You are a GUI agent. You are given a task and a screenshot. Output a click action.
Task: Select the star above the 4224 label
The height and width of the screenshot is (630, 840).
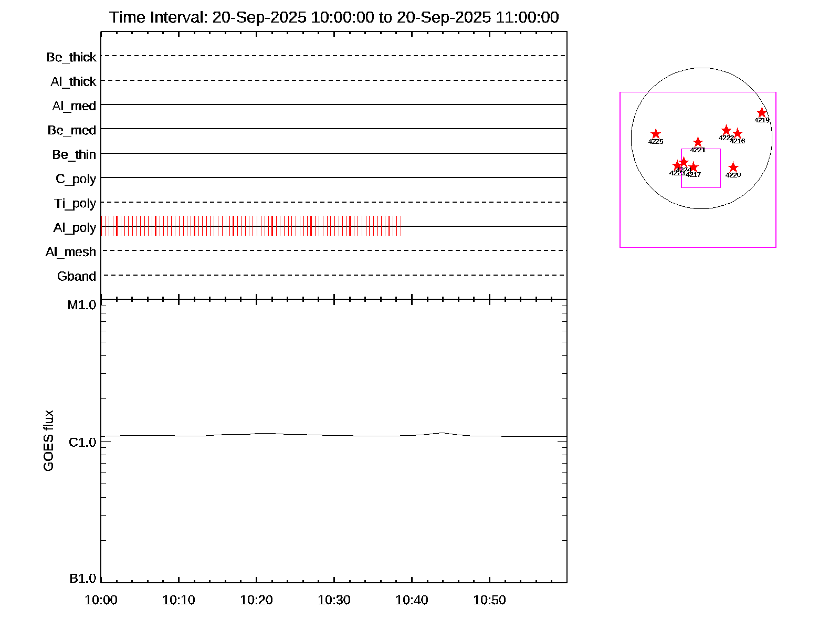point(684,162)
